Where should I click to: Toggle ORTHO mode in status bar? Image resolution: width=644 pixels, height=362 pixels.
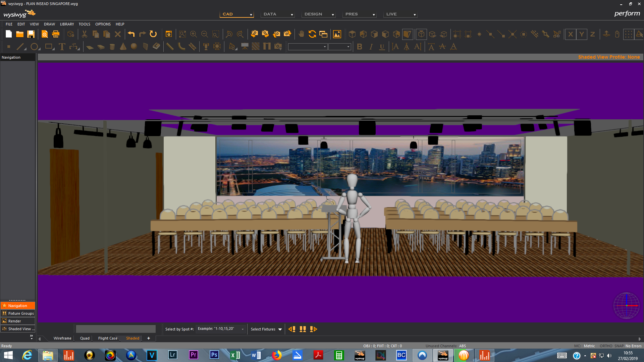pyautogui.click(x=606, y=346)
